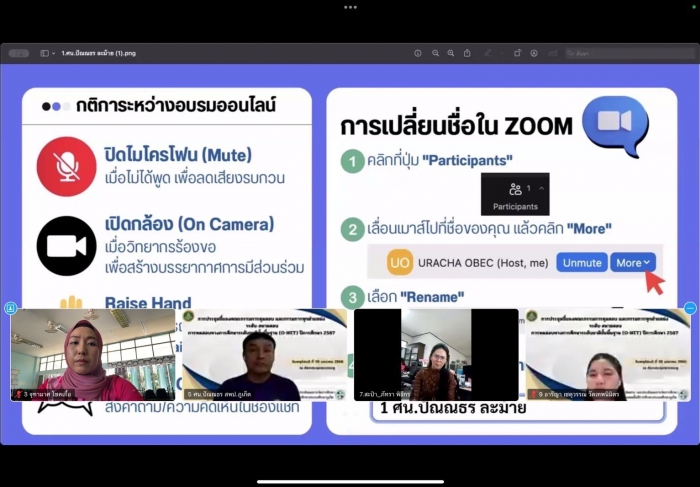This screenshot has height=487, width=700.
Task: Click muted mic icon on participant 3
Action: pos(18,394)
